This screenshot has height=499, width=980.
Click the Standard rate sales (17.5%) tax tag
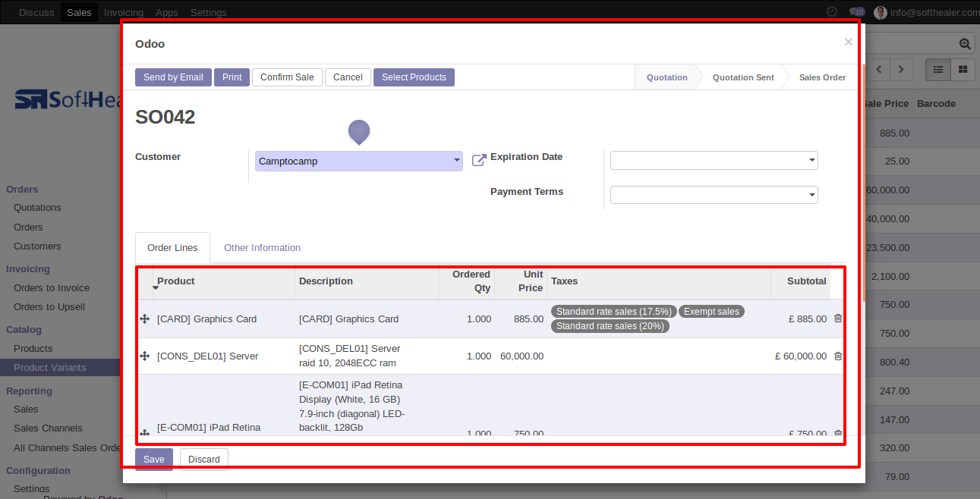(613, 312)
